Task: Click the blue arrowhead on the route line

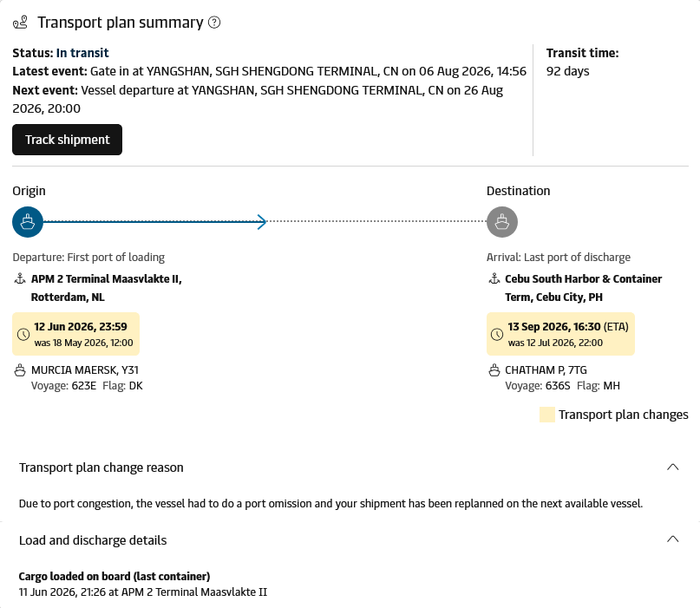Action: coord(262,222)
